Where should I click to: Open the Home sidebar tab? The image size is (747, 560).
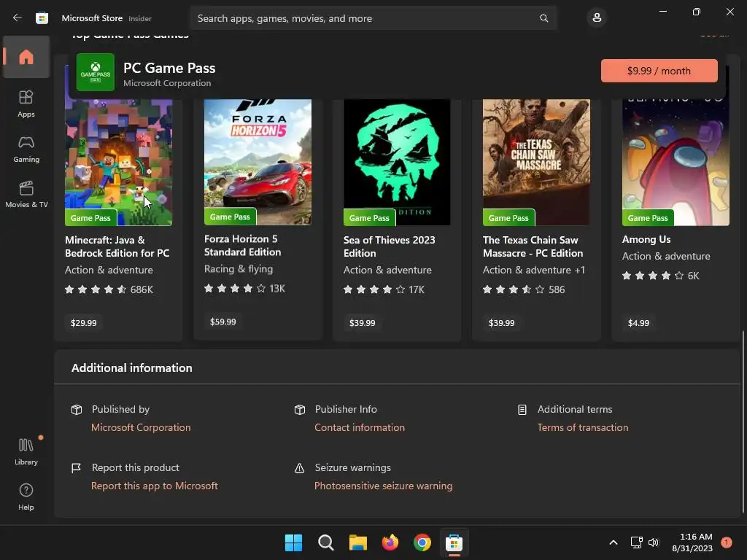click(26, 57)
